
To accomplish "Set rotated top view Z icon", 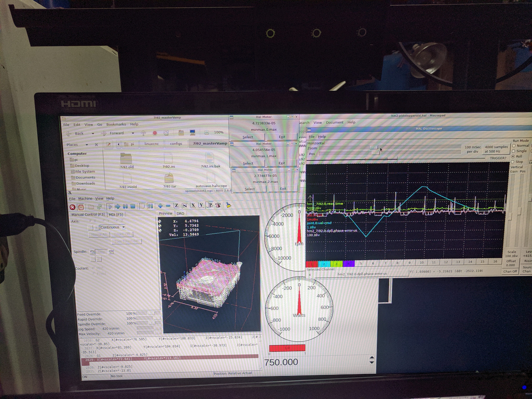I will point(185,205).
